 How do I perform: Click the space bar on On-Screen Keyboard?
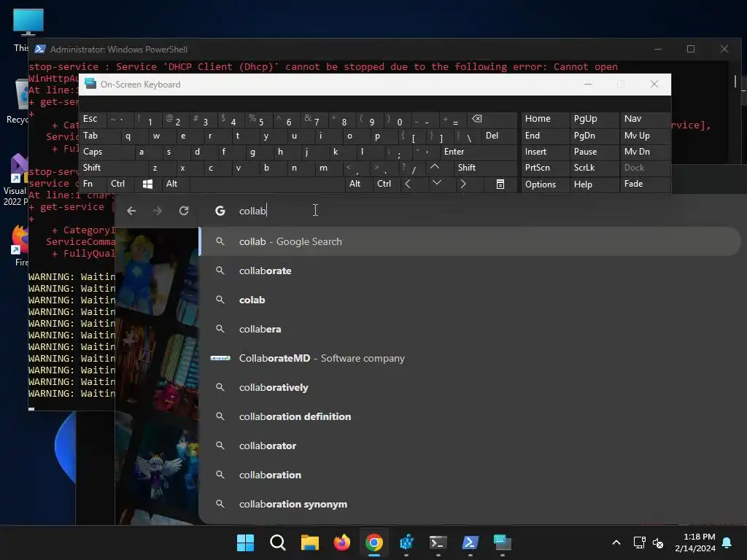click(x=267, y=184)
